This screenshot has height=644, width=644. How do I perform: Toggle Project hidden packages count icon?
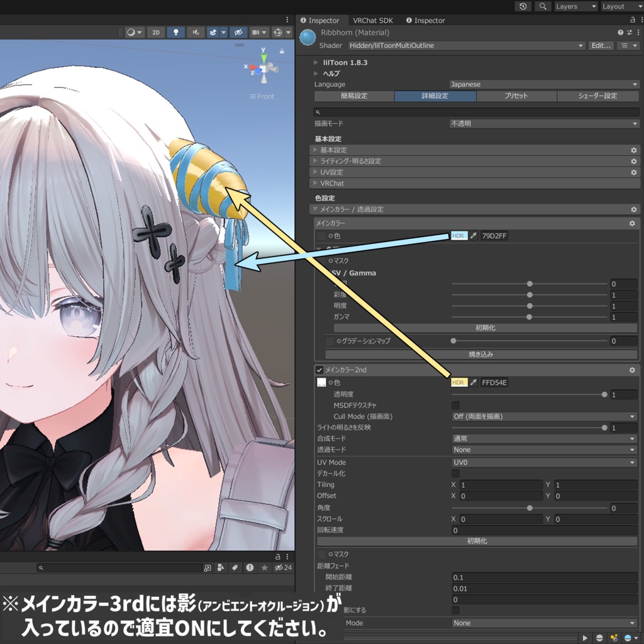click(x=283, y=568)
